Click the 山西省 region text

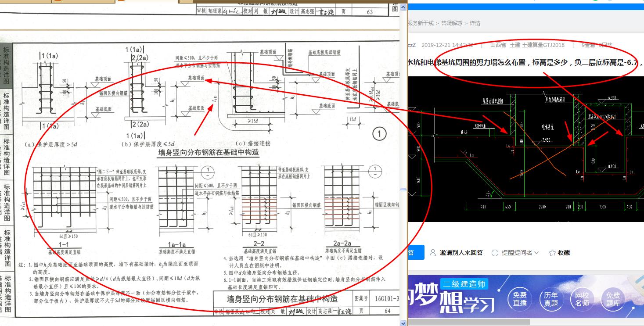pyautogui.click(x=498, y=45)
